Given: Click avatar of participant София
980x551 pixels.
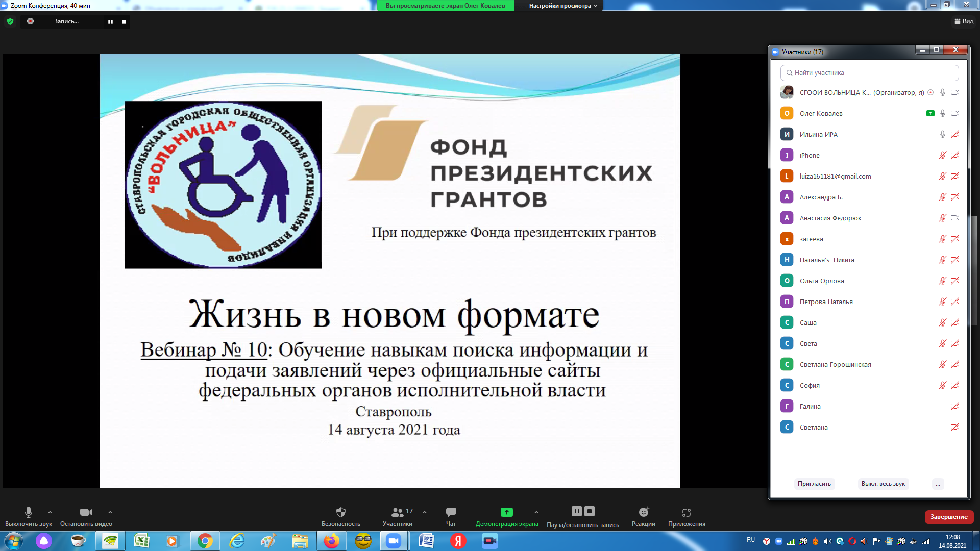Looking at the screenshot, I should click(787, 385).
